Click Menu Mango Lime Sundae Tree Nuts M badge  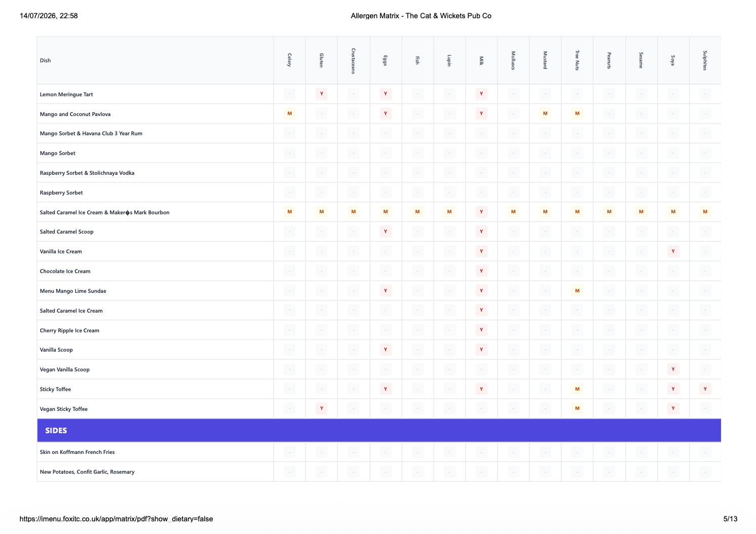click(x=577, y=291)
